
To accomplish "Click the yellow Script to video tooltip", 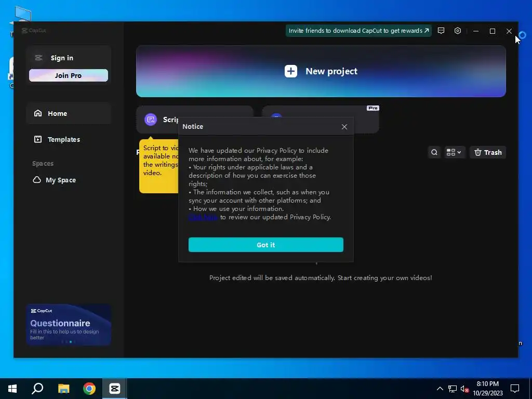I will point(159,166).
